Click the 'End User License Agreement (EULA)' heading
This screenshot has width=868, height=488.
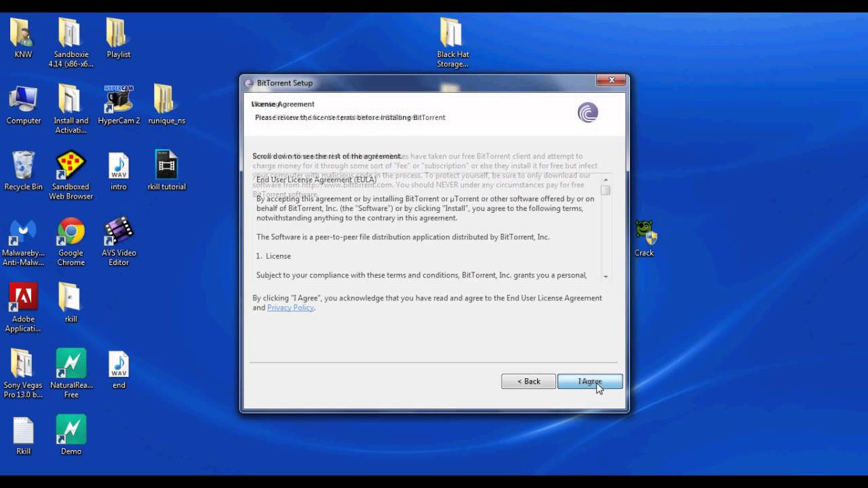point(316,180)
